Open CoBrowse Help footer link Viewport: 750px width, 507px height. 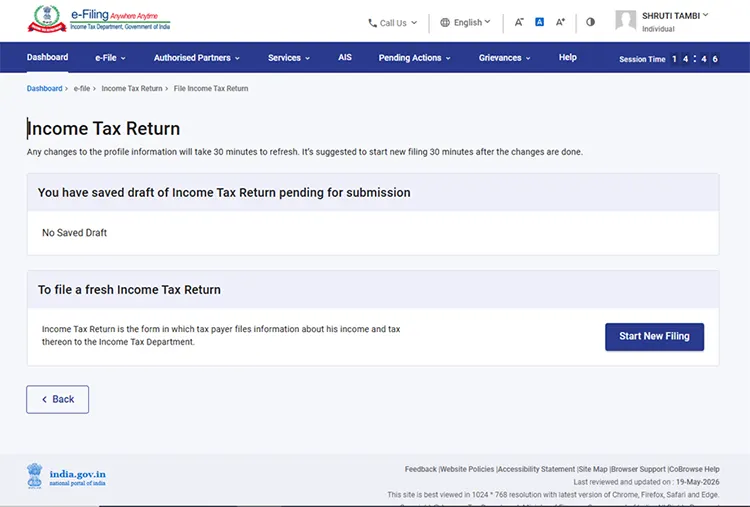click(694, 469)
